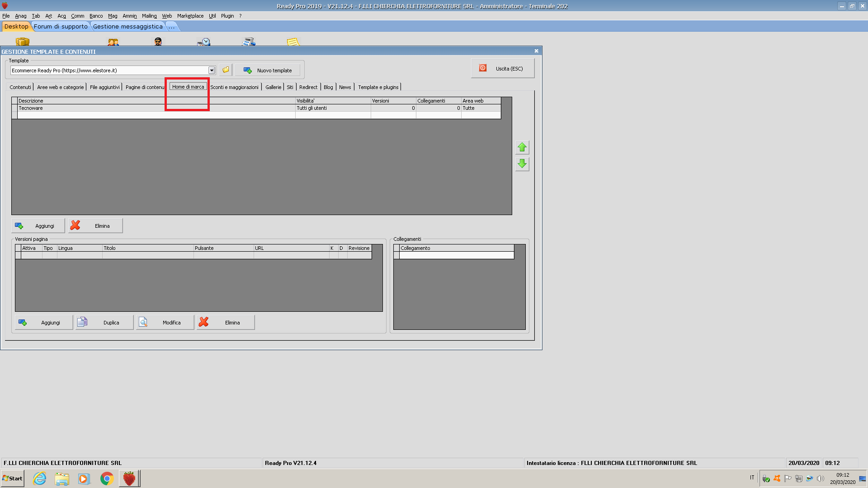Viewport: 868px width, 488px height.
Task: Switch to Sconti e maggiorazioni tab
Action: 234,87
